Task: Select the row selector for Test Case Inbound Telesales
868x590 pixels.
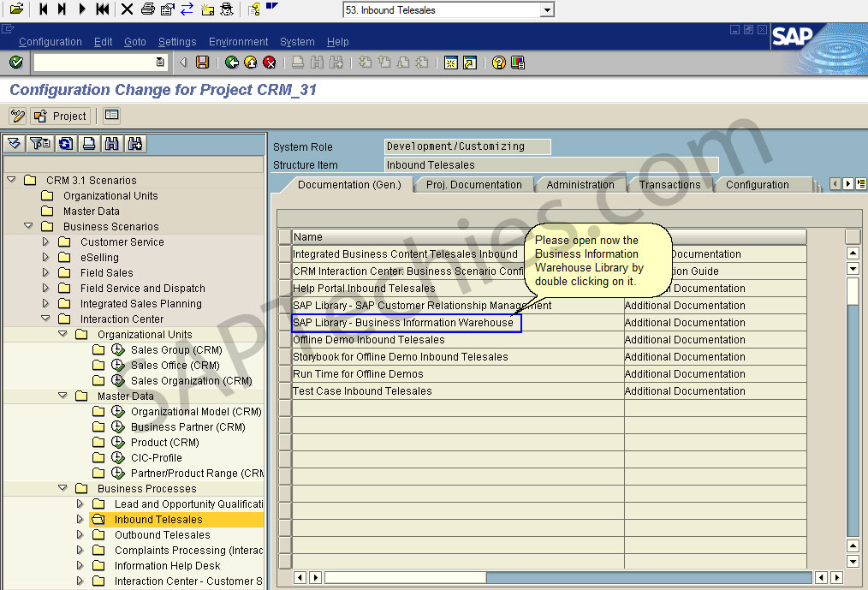Action: pyautogui.click(x=284, y=390)
